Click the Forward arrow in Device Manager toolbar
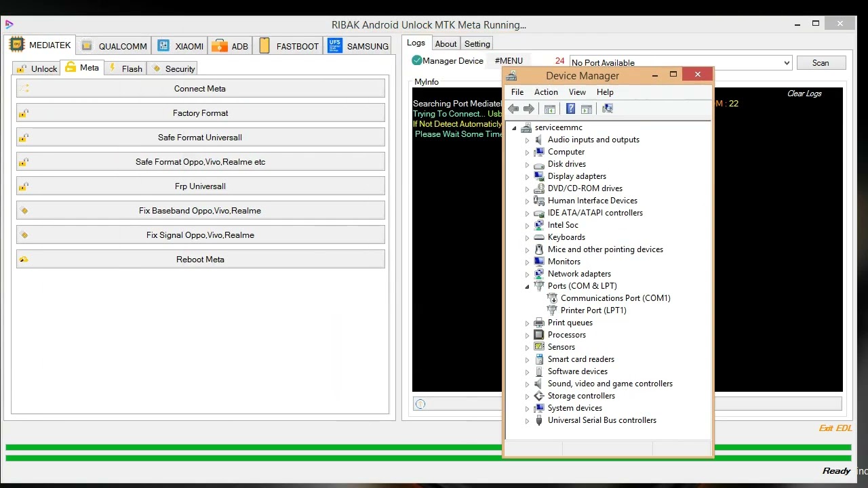Viewport: 868px width, 488px height. (x=529, y=108)
